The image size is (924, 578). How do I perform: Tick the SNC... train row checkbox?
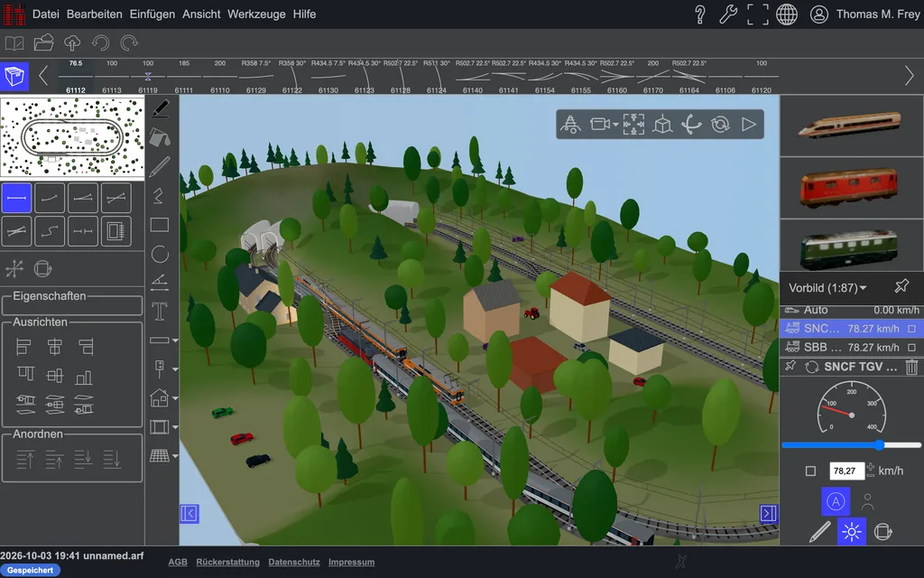[911, 329]
